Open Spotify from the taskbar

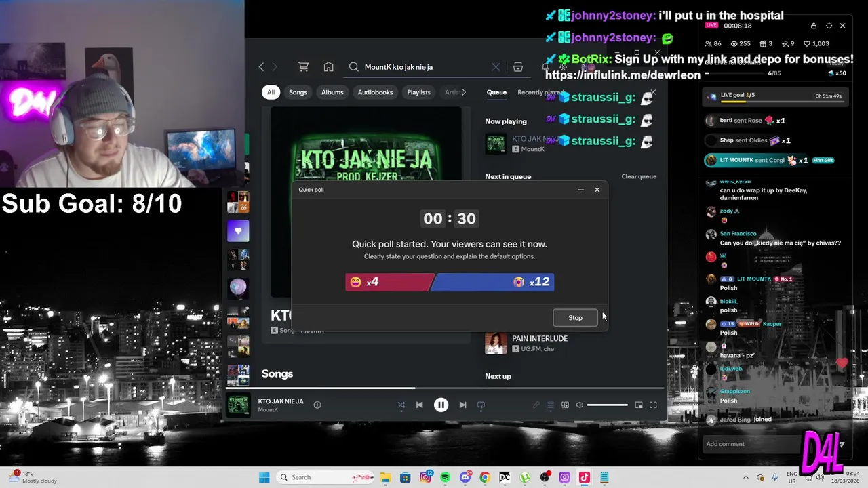click(445, 477)
